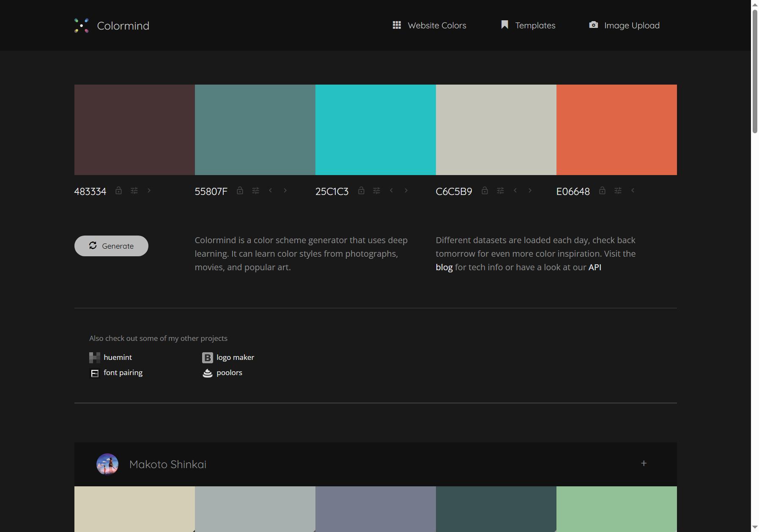Select the cyan 25C1C3 swatch
This screenshot has width=759, height=532.
pyautogui.click(x=375, y=130)
